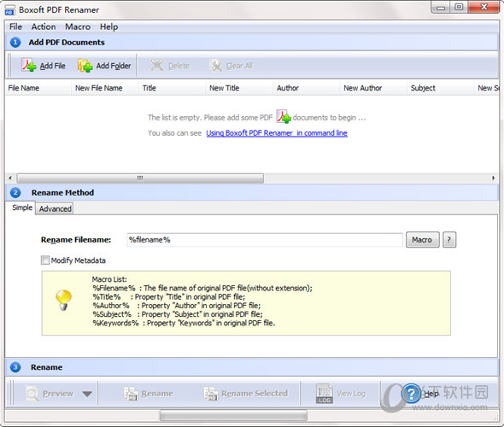Click the New Author column header
The width and height of the screenshot is (504, 427).
point(373,88)
